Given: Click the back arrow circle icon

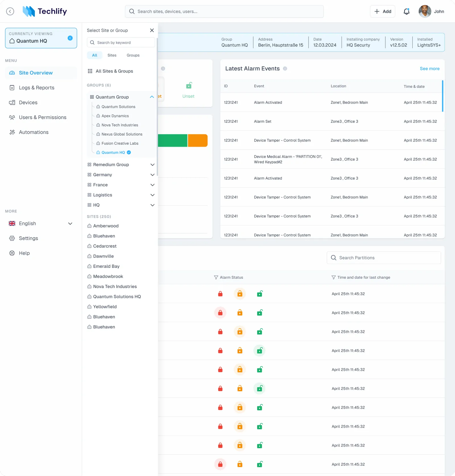Looking at the screenshot, I should coord(10,11).
